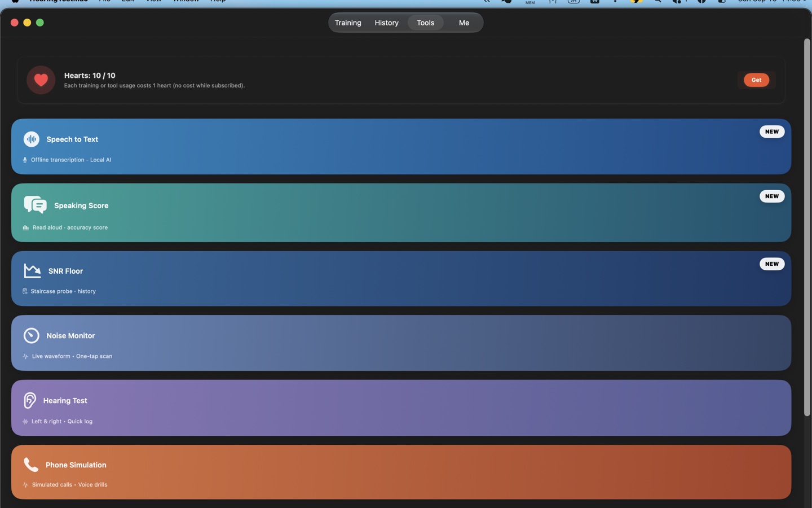
Task: Click the NEW badge on Speech to Text
Action: coord(772,132)
